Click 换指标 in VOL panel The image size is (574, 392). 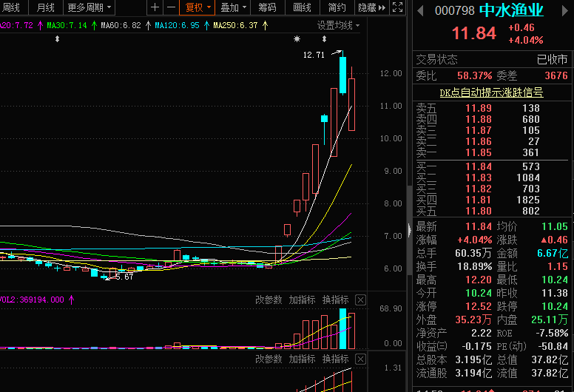(336, 300)
